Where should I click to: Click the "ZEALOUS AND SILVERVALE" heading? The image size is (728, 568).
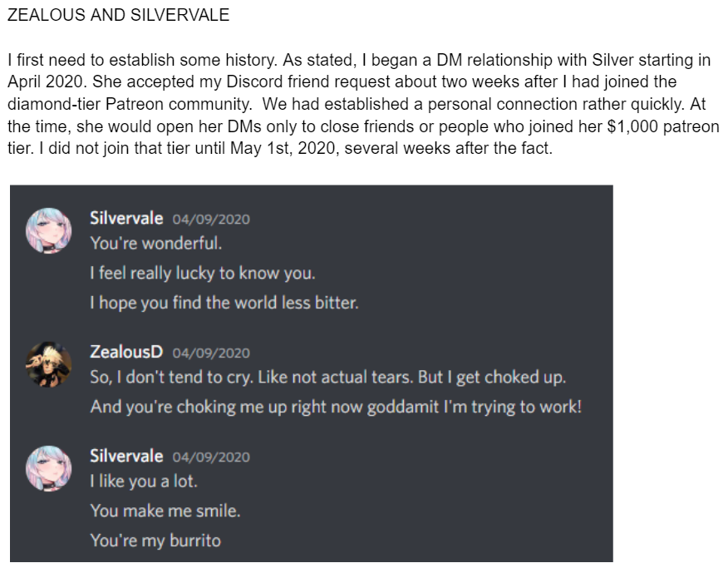coord(118,16)
